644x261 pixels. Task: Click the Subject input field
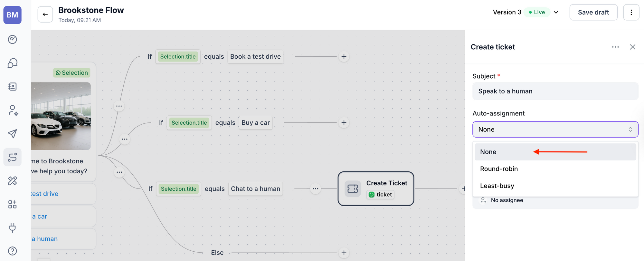point(555,91)
